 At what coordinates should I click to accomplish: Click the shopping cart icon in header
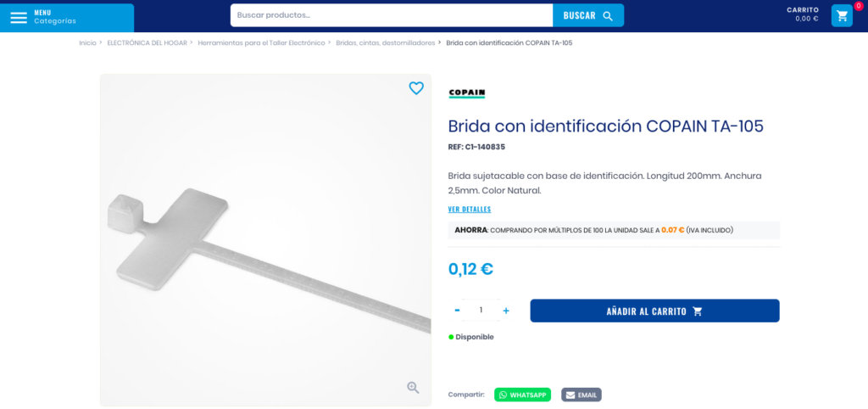point(842,15)
